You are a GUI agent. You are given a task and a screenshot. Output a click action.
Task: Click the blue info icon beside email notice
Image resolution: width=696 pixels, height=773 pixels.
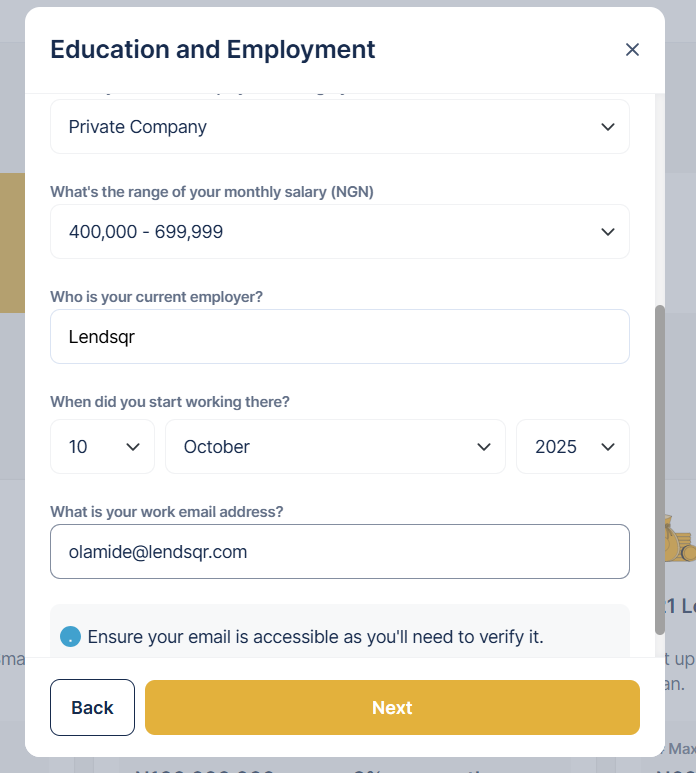70,636
